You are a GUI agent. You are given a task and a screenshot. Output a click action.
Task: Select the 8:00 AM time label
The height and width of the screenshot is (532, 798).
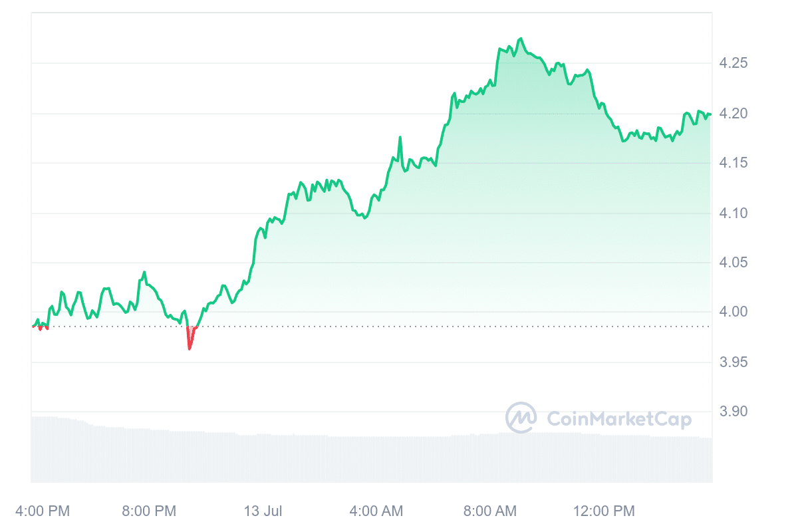point(489,511)
